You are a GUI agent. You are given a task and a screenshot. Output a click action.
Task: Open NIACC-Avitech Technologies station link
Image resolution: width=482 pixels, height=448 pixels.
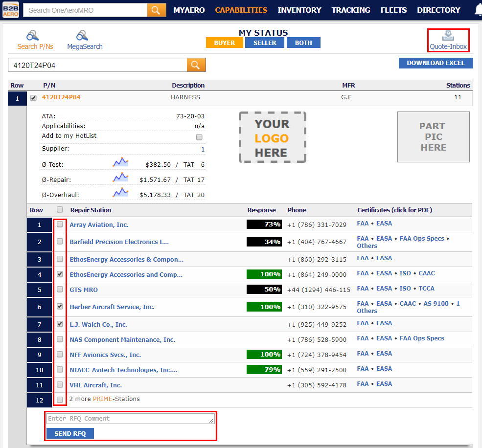(124, 370)
